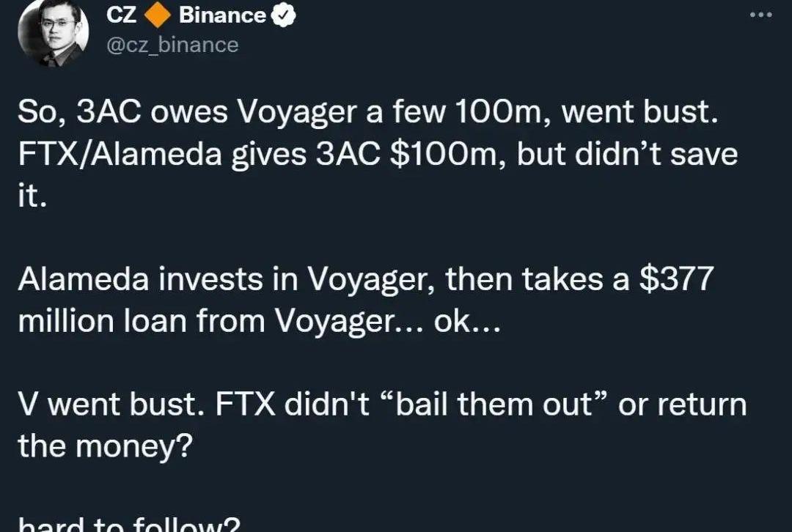Open the @cz_binance handle link
The image size is (792, 532).
[172, 45]
